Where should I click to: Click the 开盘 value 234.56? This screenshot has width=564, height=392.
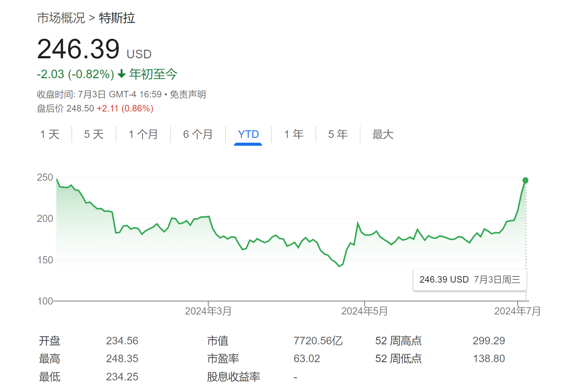[122, 341]
